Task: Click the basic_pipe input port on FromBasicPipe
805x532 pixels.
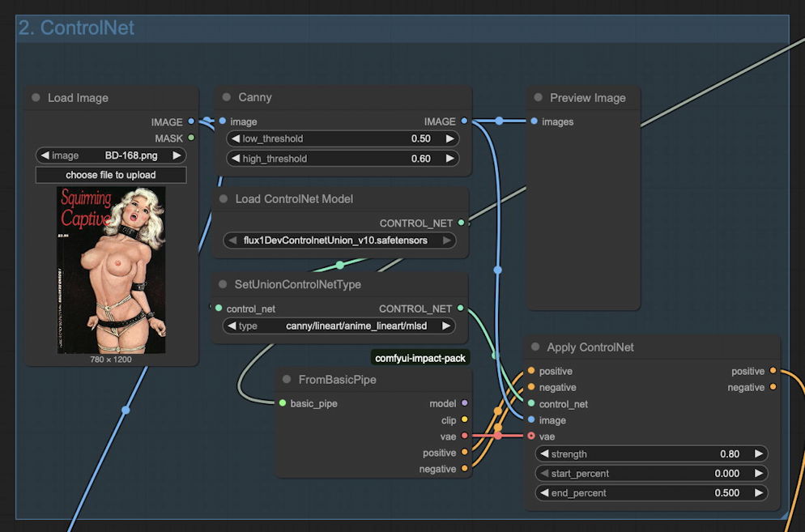Action: pyautogui.click(x=283, y=403)
